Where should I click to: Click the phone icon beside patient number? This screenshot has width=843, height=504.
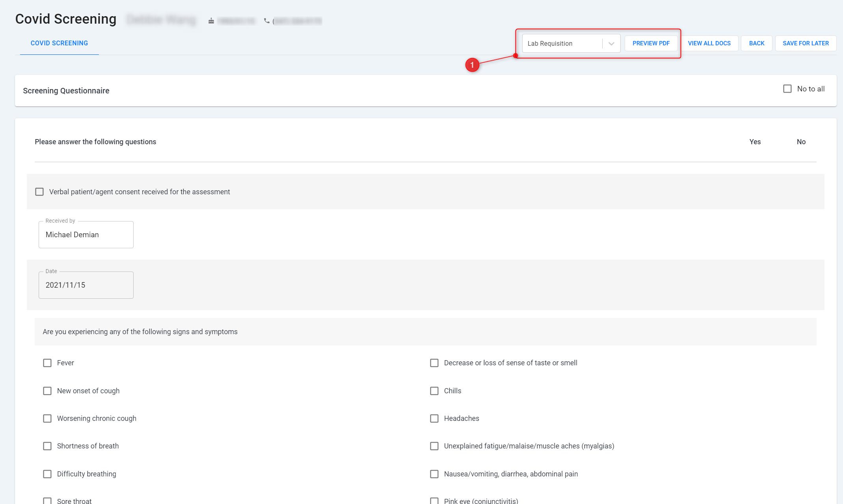click(267, 21)
